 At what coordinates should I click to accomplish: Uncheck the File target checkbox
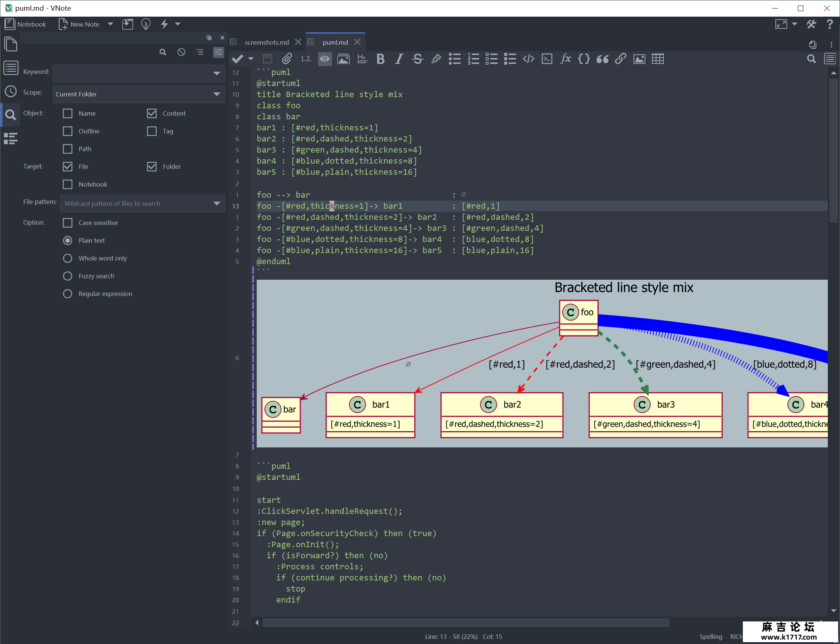point(68,166)
